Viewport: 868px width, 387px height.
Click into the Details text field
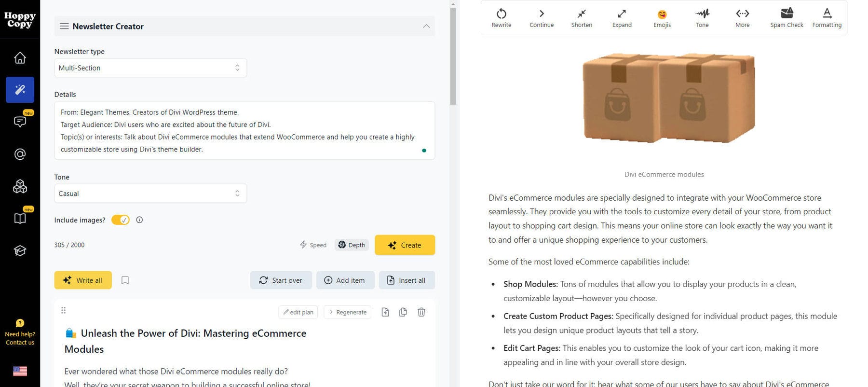pyautogui.click(x=244, y=130)
